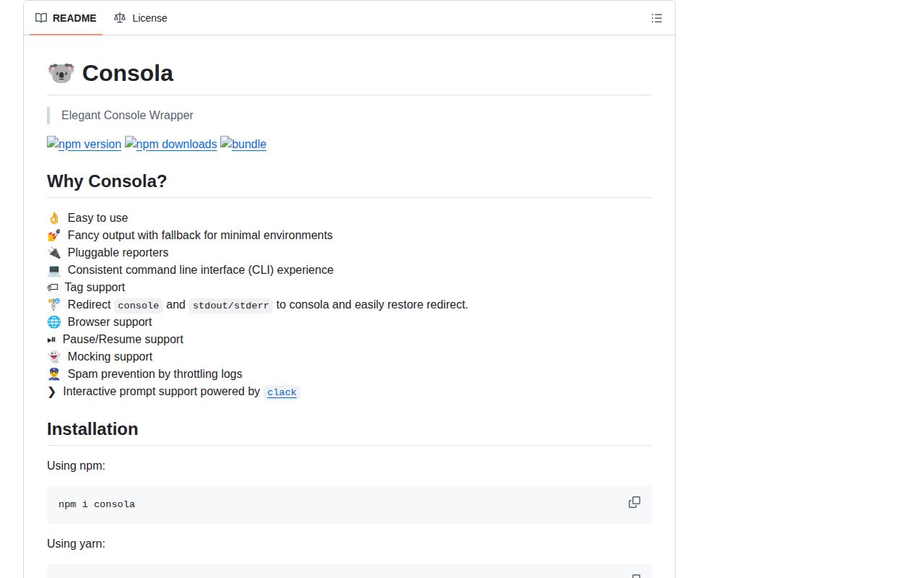Click the tag emoji by Tag support

click(53, 288)
